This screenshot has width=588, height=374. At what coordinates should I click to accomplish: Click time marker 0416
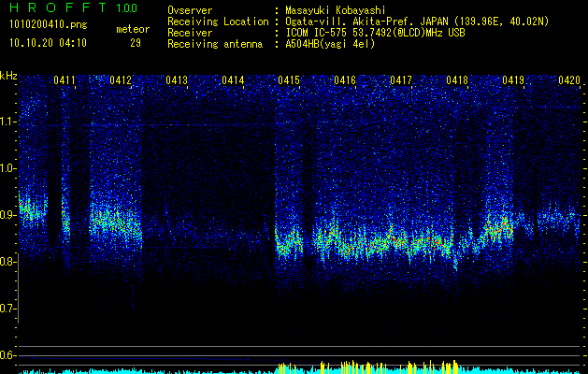345,79
